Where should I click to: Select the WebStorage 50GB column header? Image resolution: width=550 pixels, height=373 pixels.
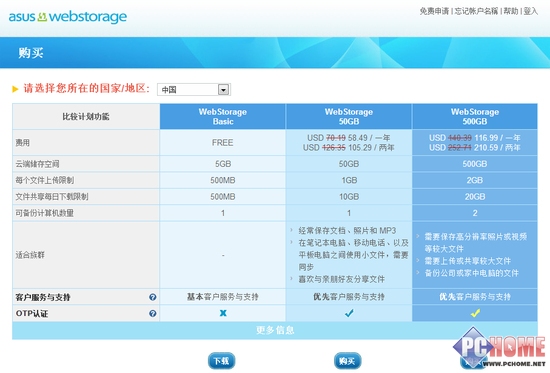(x=349, y=116)
